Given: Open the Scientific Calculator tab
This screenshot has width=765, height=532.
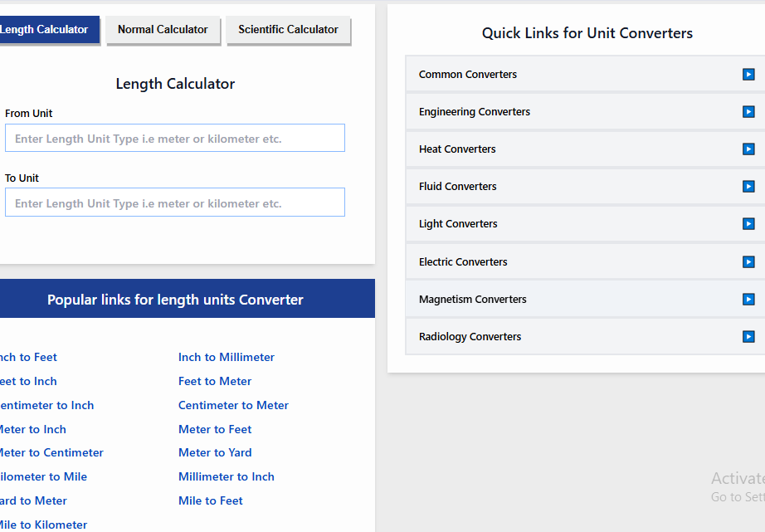Looking at the screenshot, I should click(x=288, y=30).
